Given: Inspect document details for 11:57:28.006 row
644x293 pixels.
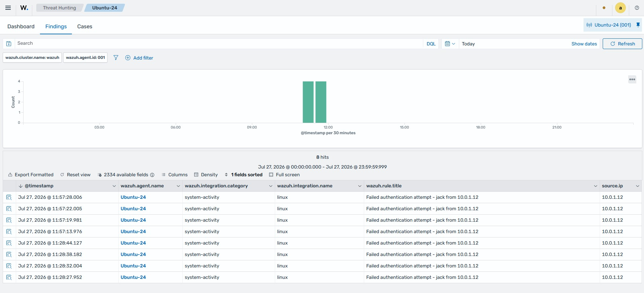Looking at the screenshot, I should [9, 197].
